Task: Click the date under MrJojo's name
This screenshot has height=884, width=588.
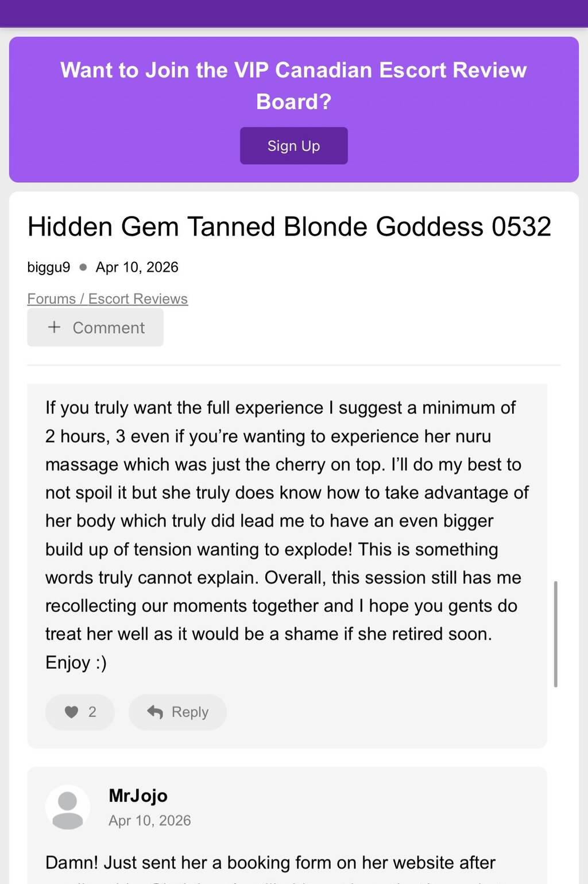Action: tap(149, 820)
